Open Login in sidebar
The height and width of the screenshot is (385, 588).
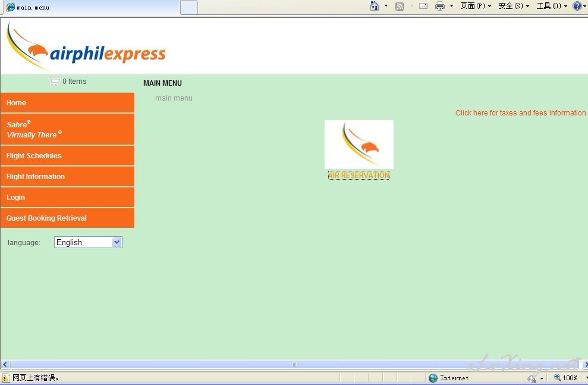click(68, 198)
